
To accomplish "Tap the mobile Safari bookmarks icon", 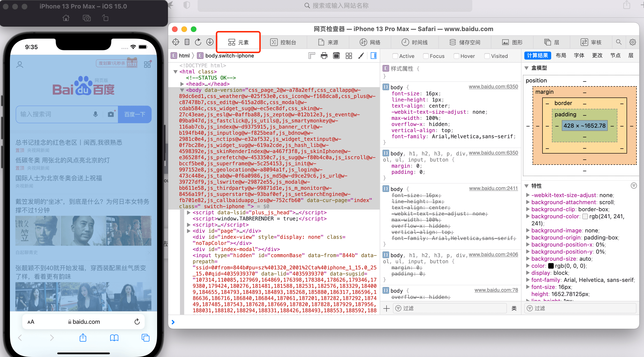I will [x=114, y=338].
